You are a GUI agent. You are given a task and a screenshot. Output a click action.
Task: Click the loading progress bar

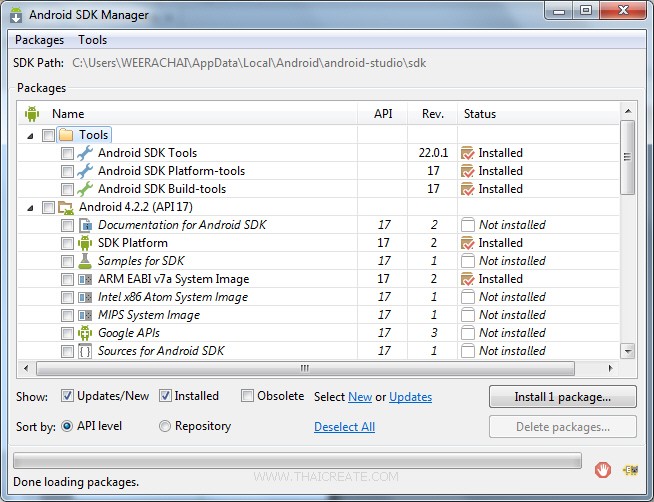click(297, 460)
